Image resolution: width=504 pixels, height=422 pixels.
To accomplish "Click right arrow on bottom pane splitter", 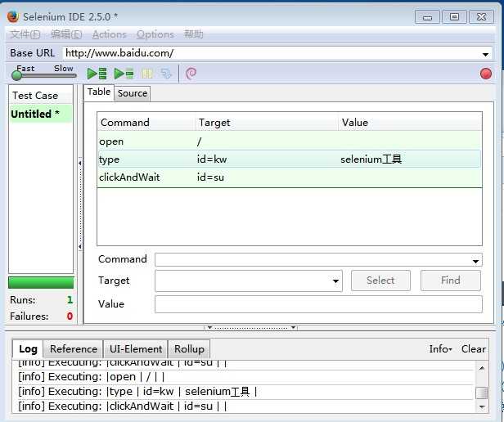I will pos(293,327).
